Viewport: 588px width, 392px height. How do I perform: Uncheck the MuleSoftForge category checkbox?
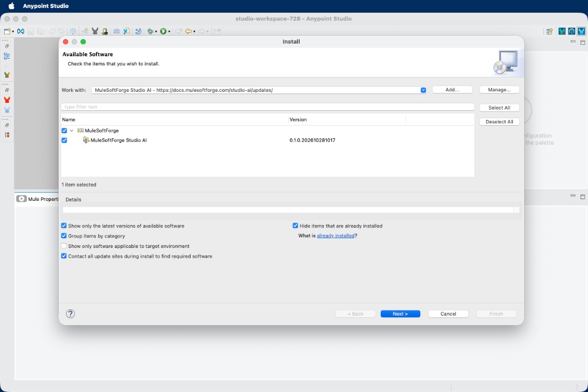pos(64,130)
